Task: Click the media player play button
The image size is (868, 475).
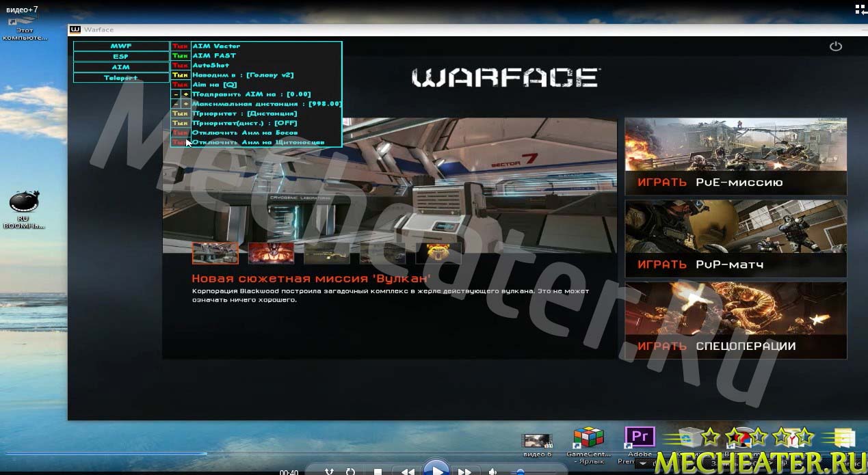Action: (436, 469)
